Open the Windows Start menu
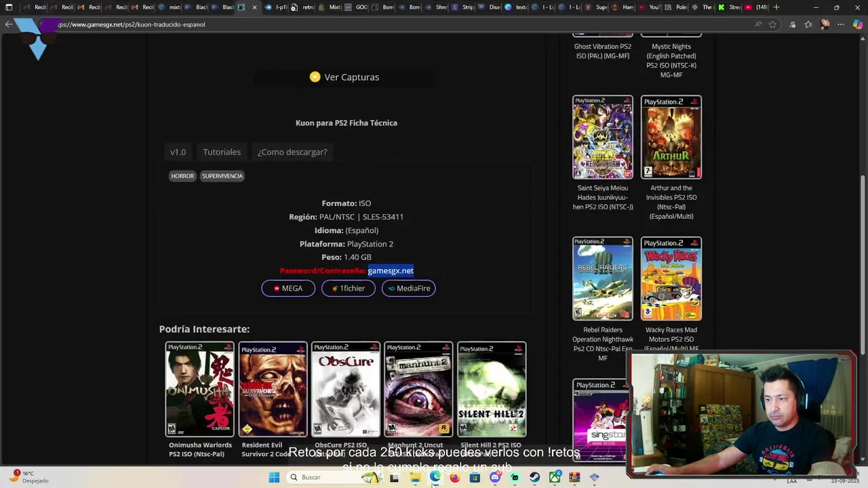Viewport: 868px width, 488px height. (x=274, y=477)
